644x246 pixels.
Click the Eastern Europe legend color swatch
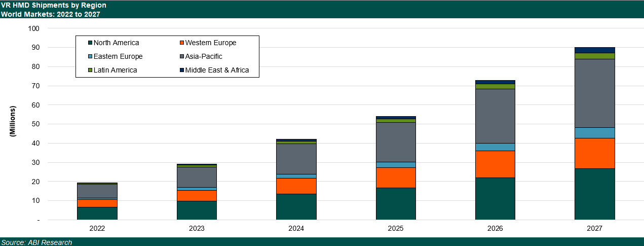tap(90, 57)
